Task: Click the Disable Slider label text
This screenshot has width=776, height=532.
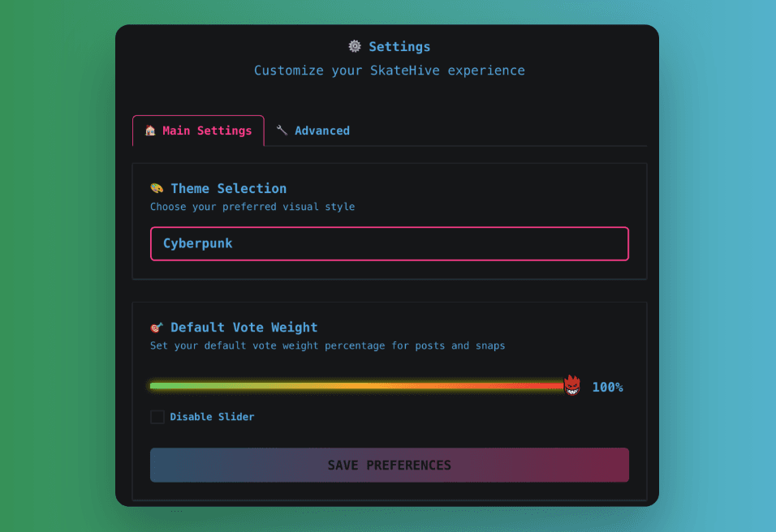Action: pos(213,417)
